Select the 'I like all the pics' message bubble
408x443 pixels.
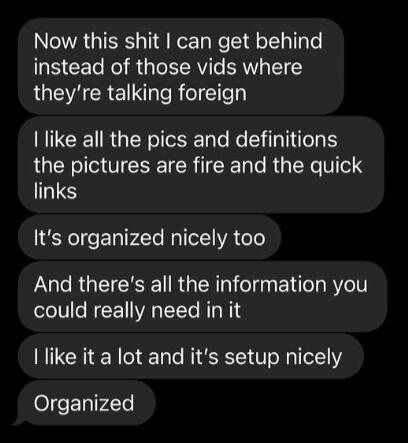201,165
